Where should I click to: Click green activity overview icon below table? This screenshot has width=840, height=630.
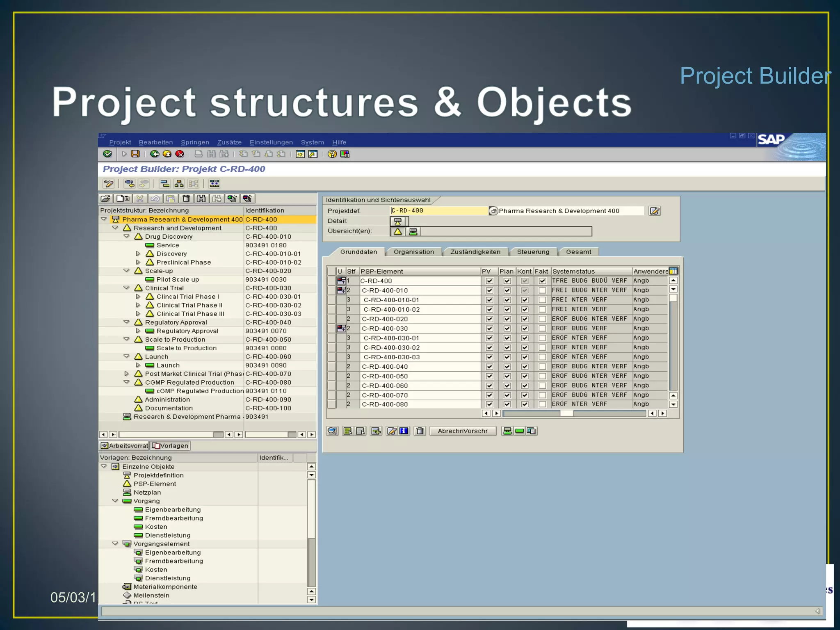519,431
